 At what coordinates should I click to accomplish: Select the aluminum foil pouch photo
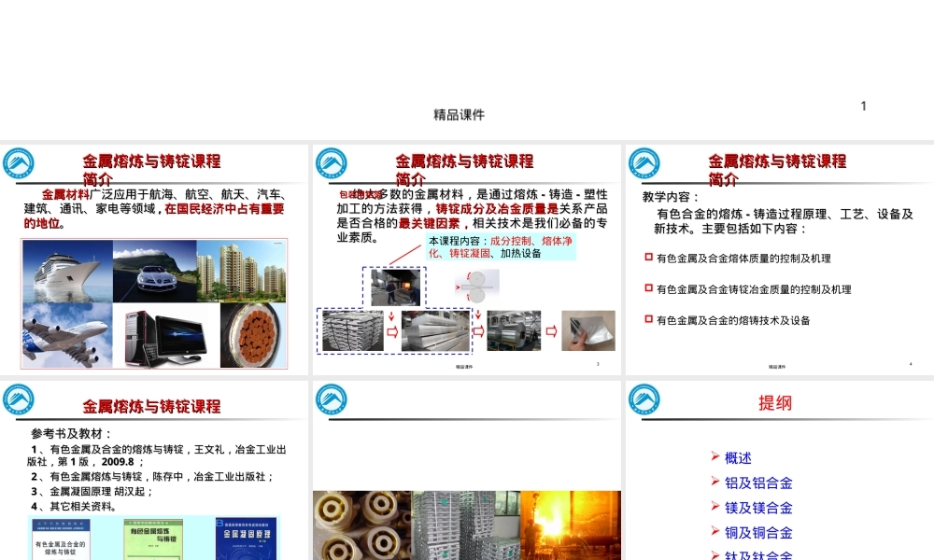click(x=587, y=331)
